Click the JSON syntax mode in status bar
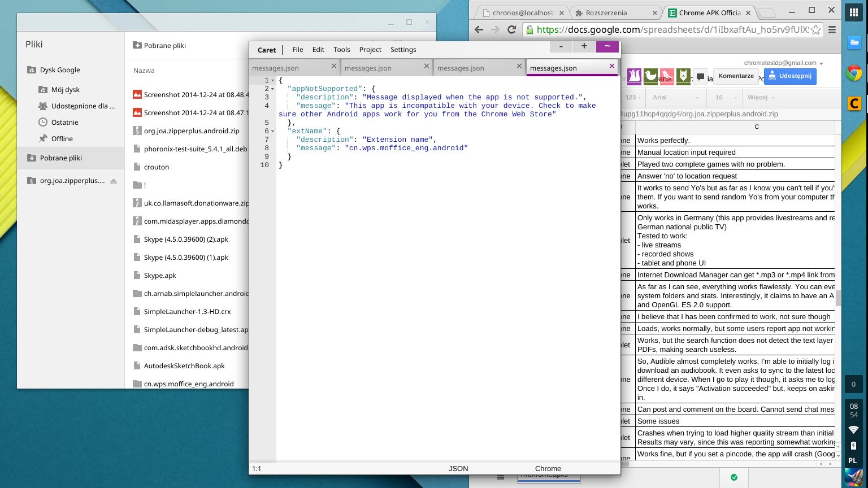The image size is (868, 488). point(458,468)
